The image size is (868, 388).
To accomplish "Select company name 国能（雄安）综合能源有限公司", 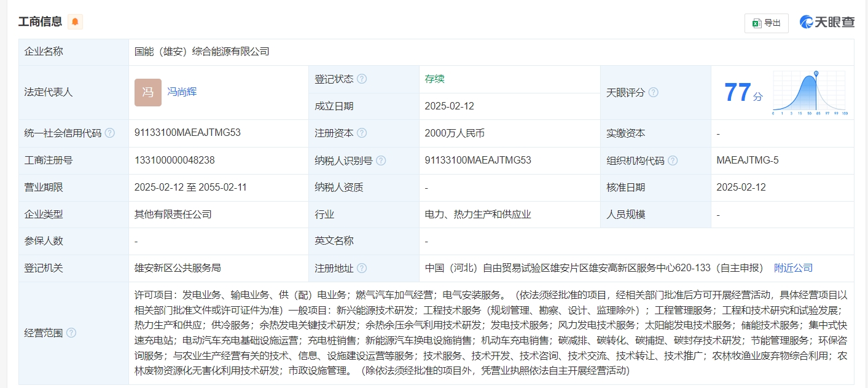I will (202, 52).
